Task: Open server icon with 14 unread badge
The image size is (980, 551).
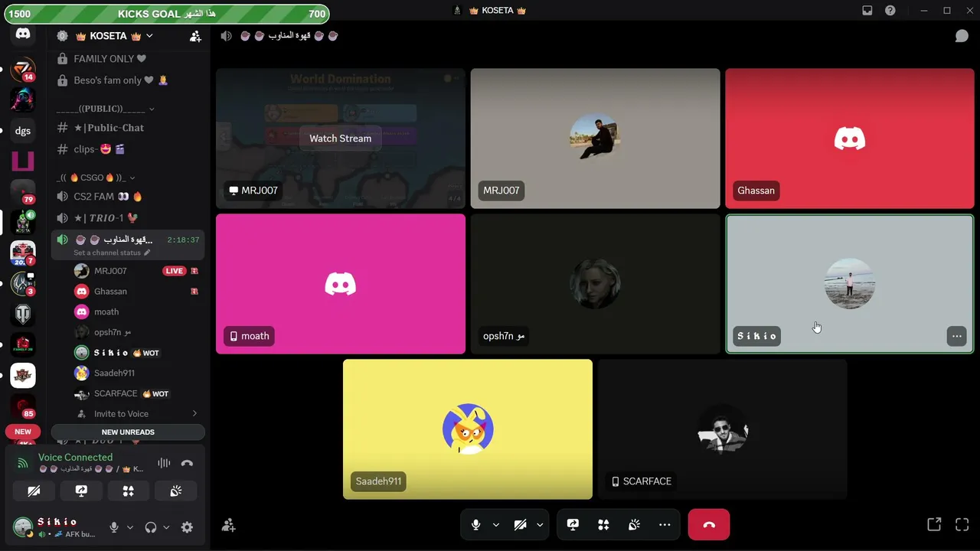Action: [23, 69]
